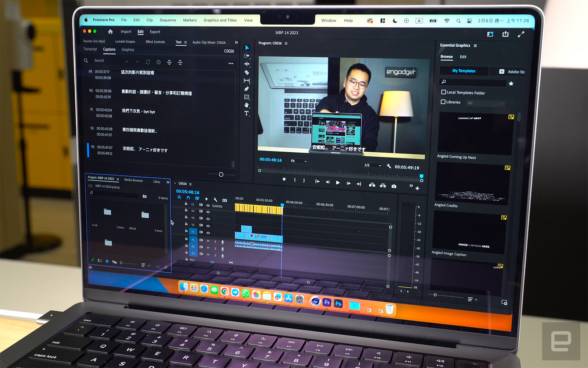Open the Lumetri Scopes tab
588x368 pixels.
pos(125,42)
